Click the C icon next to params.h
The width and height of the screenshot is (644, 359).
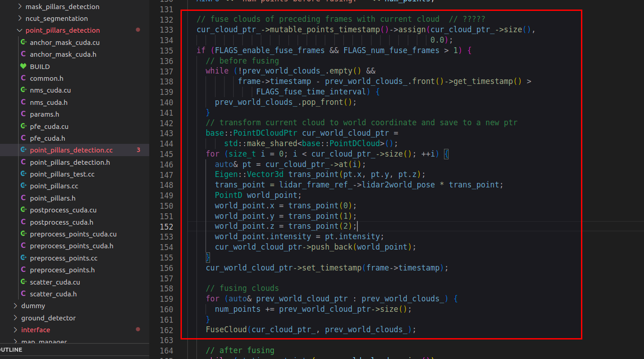[x=24, y=114]
